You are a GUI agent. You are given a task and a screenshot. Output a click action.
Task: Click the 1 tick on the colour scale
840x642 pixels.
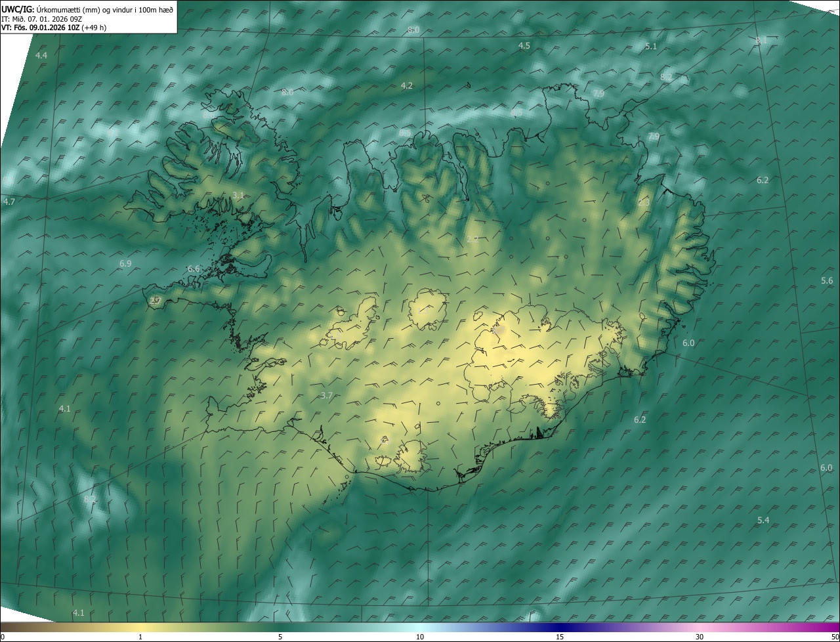pos(140,637)
